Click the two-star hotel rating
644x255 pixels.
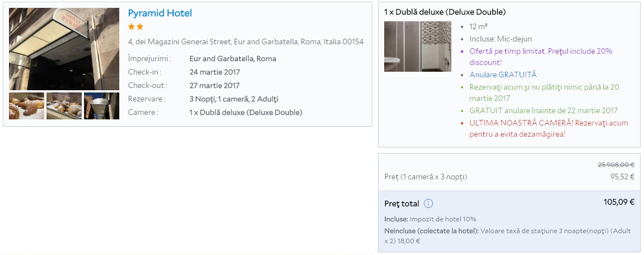pyautogui.click(x=136, y=26)
